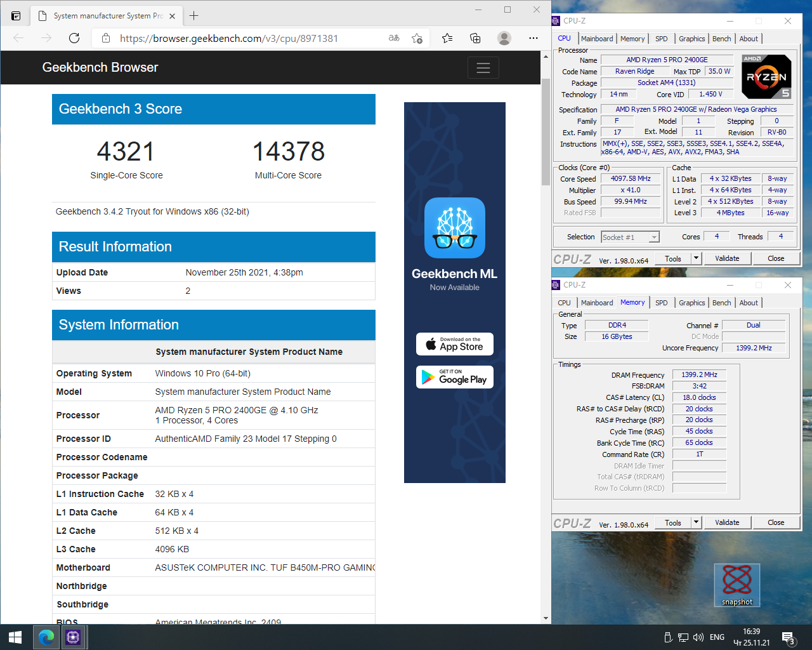Click Get it on Google Play badge
This screenshot has width=812, height=650.
[x=455, y=377]
